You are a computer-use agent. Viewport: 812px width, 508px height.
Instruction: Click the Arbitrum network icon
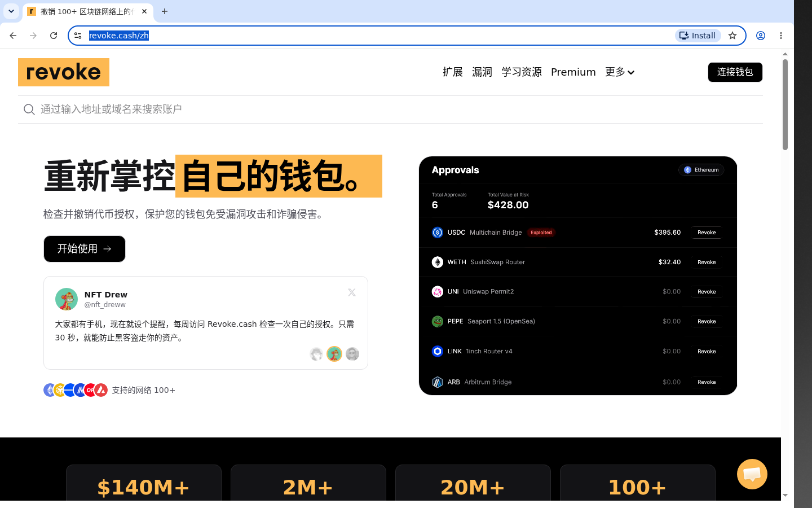point(80,390)
